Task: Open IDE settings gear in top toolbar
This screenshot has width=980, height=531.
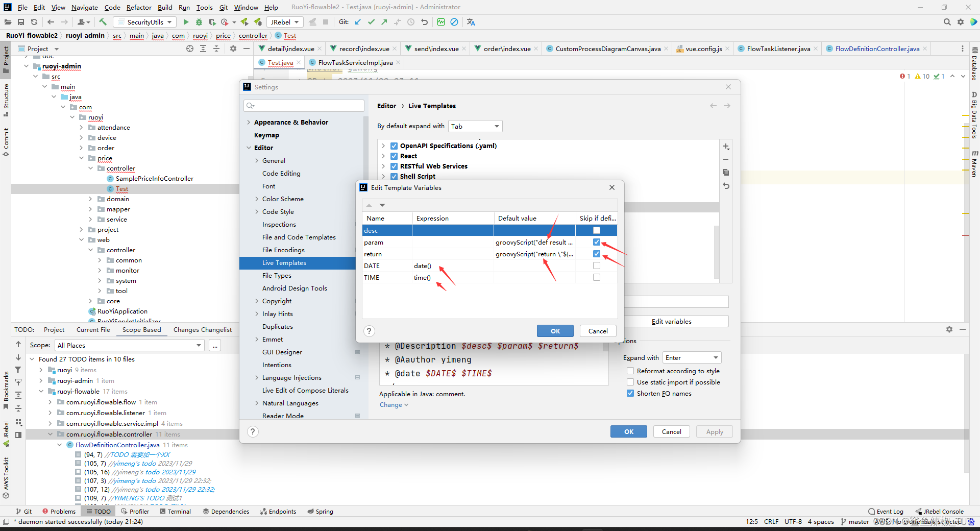Action: click(x=961, y=22)
